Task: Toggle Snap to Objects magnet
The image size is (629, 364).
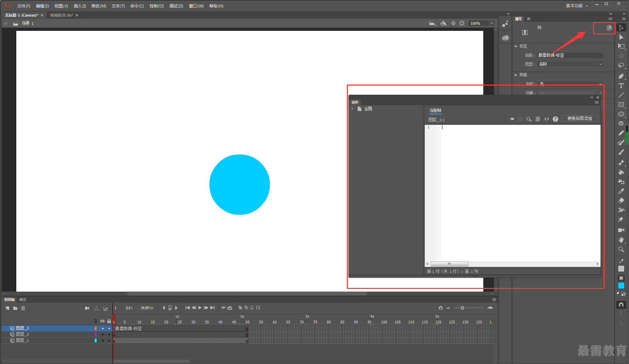Action: coord(621,305)
